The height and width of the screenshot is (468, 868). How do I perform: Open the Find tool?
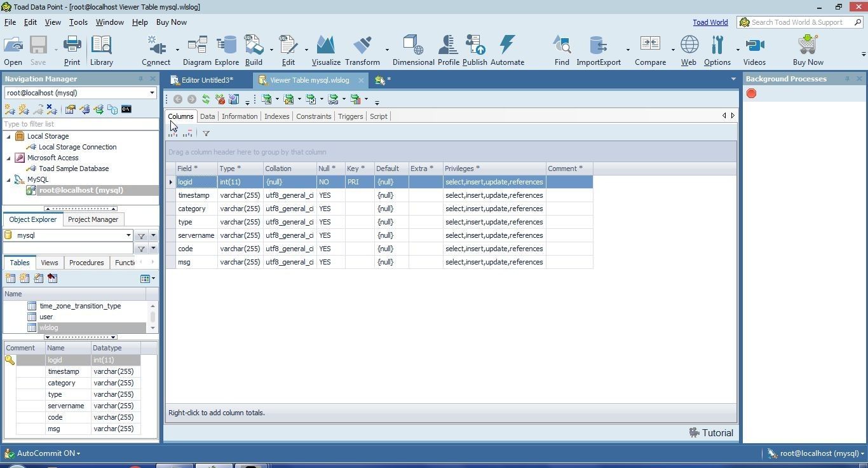(x=562, y=51)
